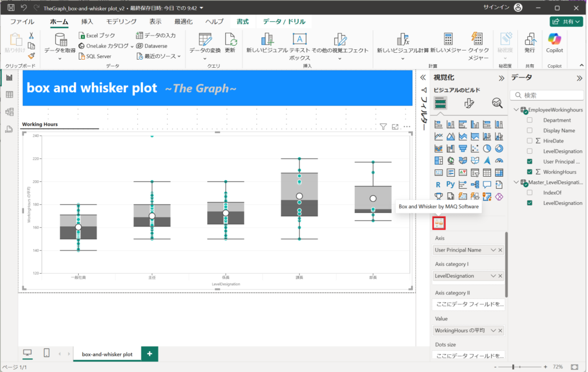Click the add new page plus button
Screen dimensions: 588x372
click(149, 354)
